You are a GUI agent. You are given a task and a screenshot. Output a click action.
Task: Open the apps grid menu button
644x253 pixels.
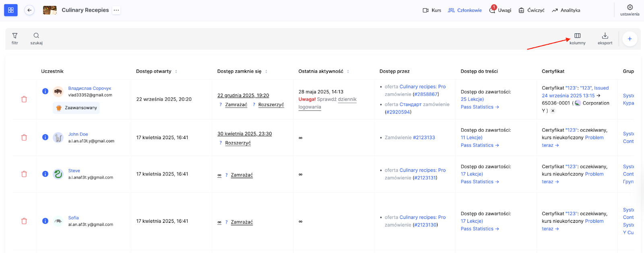[x=11, y=10]
